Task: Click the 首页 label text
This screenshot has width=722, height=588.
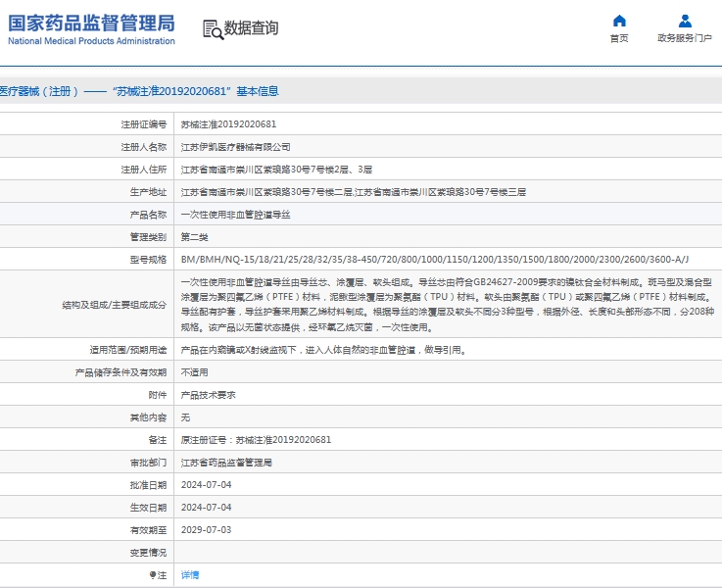Action: pos(619,38)
